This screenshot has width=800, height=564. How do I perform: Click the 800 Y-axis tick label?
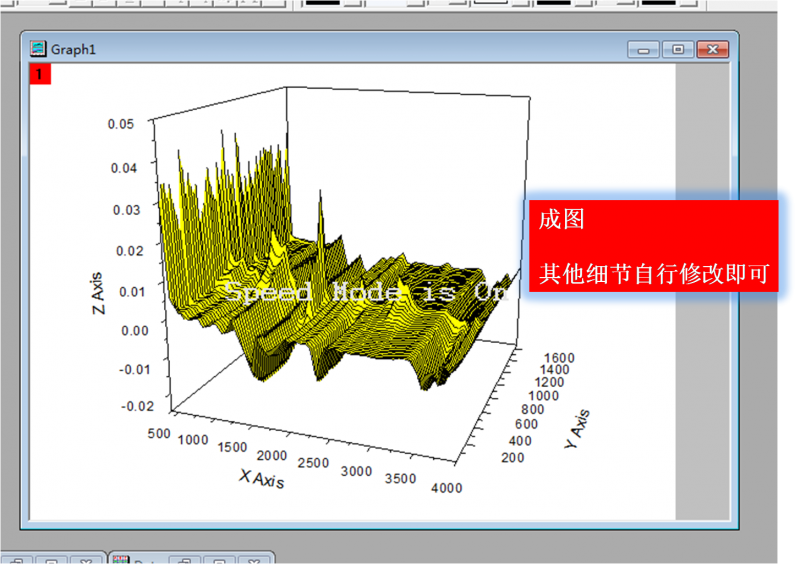coord(533,409)
